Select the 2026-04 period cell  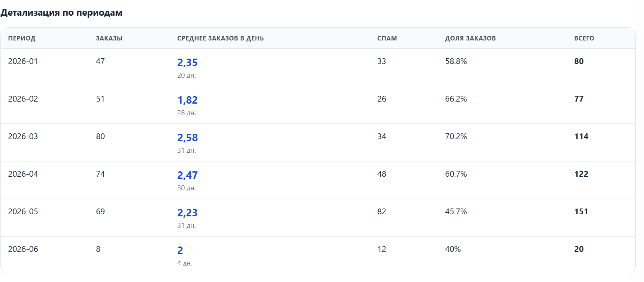[23, 174]
